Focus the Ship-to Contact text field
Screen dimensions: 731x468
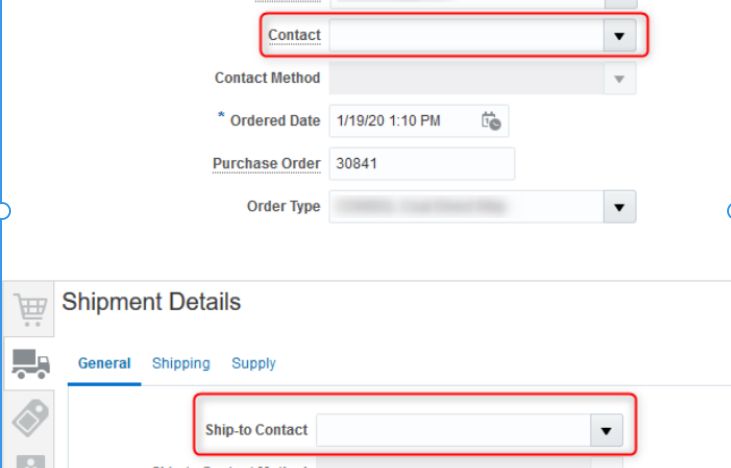coord(454,431)
